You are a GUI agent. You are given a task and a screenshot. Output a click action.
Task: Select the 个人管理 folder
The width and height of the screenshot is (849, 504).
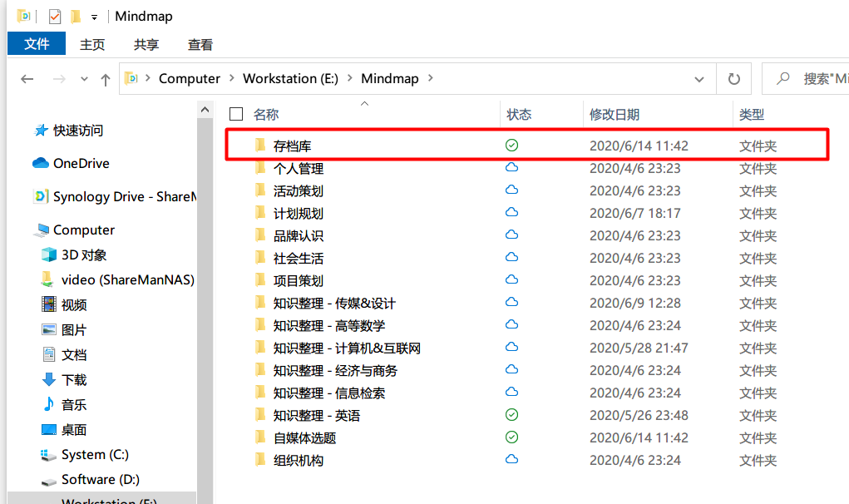click(x=299, y=169)
